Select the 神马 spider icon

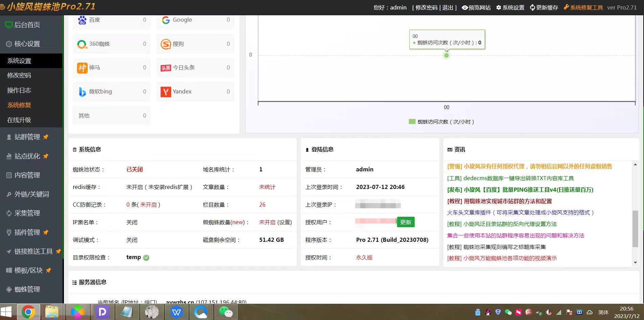(82, 68)
